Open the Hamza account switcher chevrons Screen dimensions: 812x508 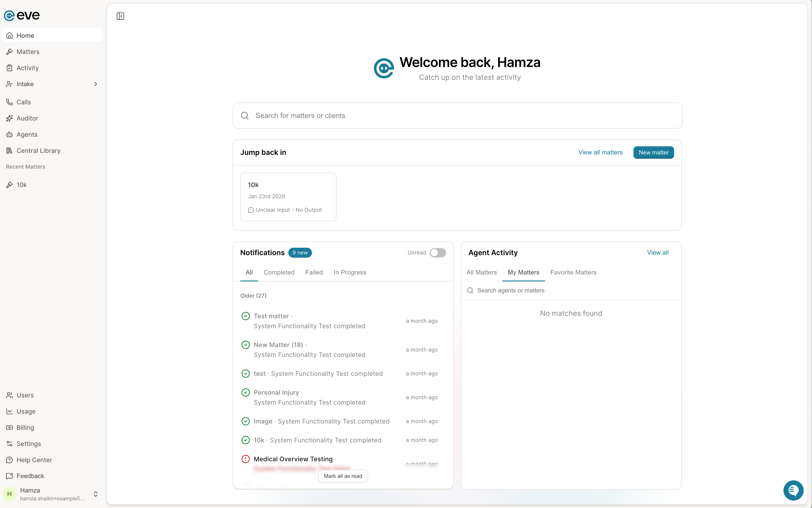tap(96, 494)
